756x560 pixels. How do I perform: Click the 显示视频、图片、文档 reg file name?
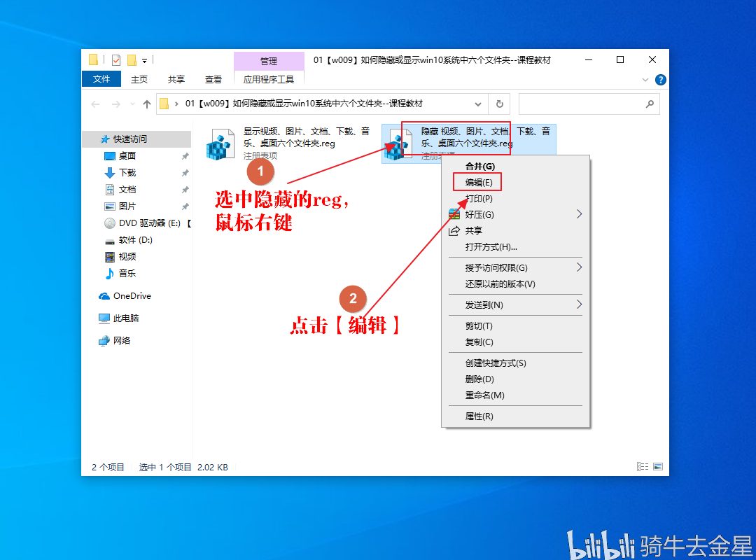306,137
